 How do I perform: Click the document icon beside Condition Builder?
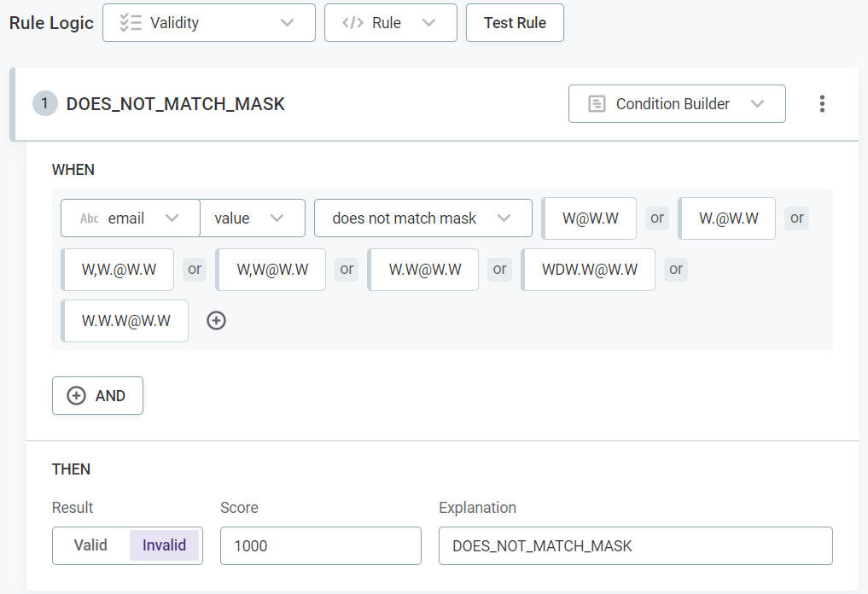[597, 103]
